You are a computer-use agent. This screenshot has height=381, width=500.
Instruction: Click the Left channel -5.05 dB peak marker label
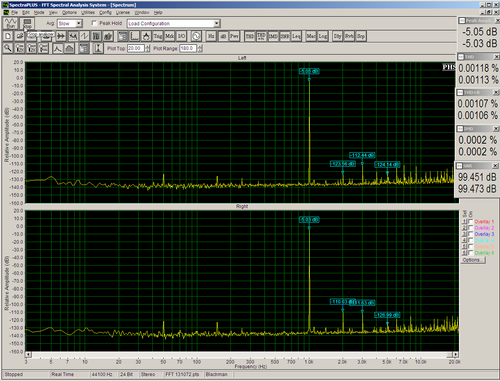pyautogui.click(x=309, y=71)
